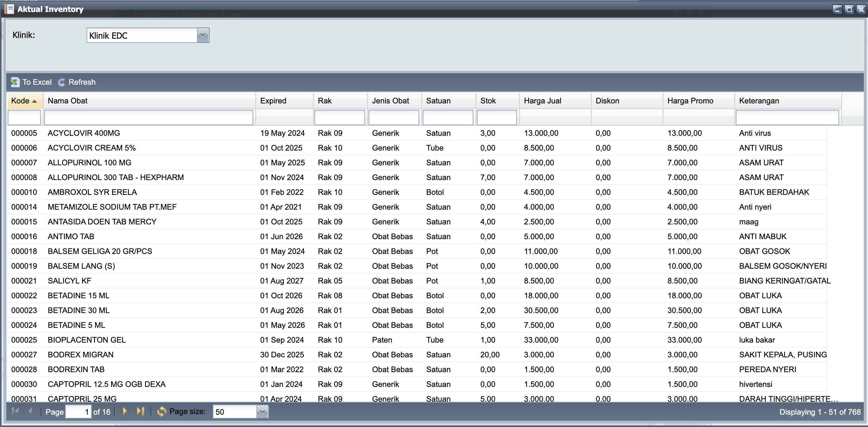Screen dimensions: 868x427
Task: Expand the Page size dropdown
Action: point(262,412)
